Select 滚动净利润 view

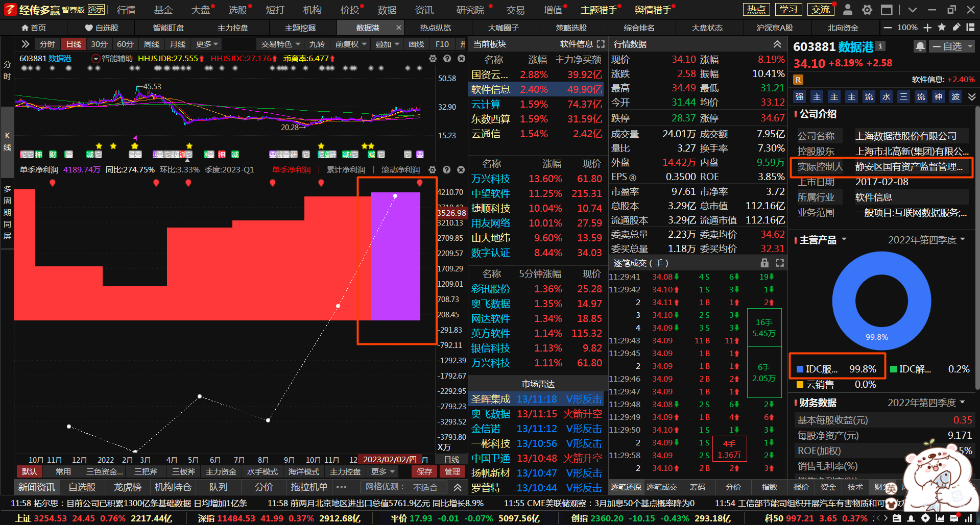point(400,170)
